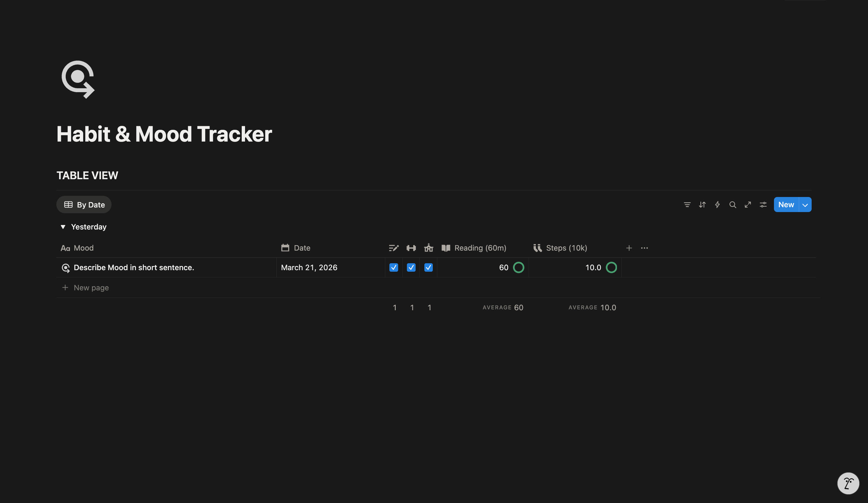Open database in full page expand icon
This screenshot has width=868, height=503.
(x=747, y=205)
